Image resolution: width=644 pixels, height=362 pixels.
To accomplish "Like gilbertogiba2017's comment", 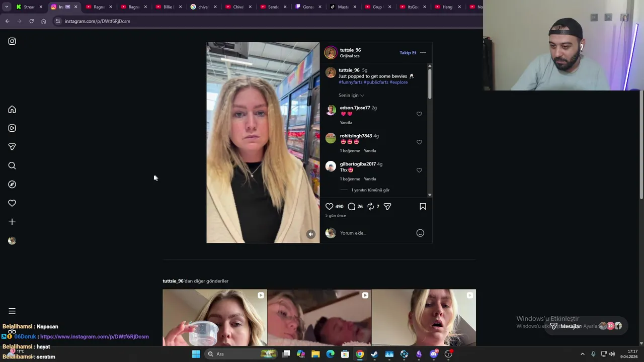I will [x=419, y=170].
